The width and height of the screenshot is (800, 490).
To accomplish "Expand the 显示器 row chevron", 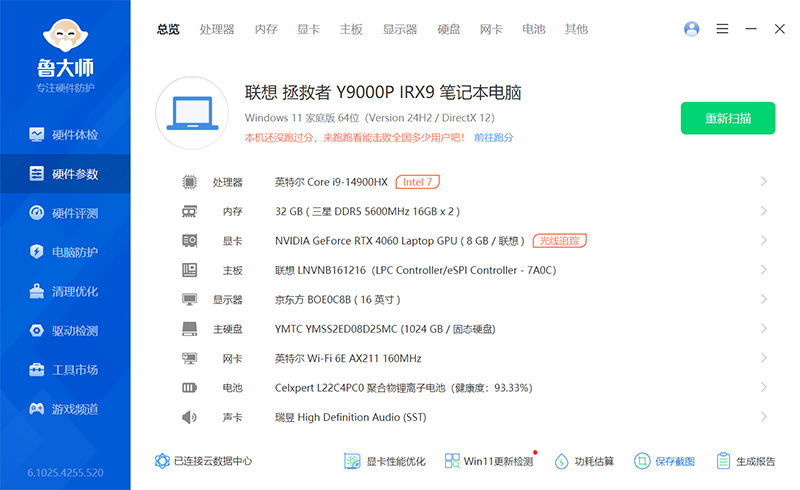I will (x=764, y=299).
